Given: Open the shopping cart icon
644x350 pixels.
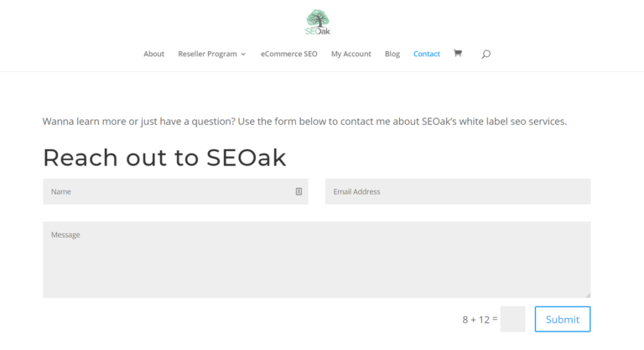Looking at the screenshot, I should [x=457, y=54].
